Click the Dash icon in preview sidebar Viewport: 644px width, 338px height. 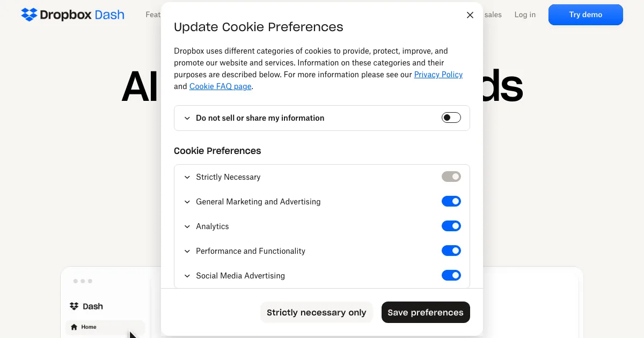[x=74, y=306]
